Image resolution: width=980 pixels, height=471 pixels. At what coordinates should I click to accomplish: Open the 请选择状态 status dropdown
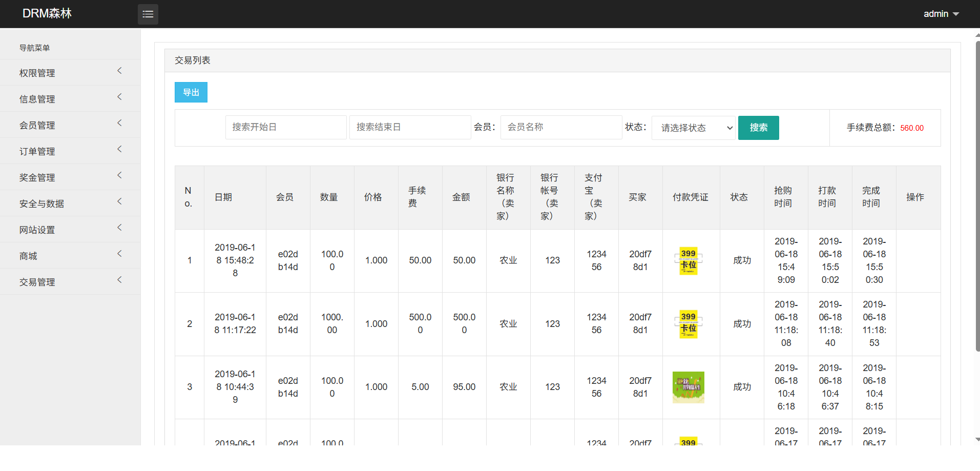[694, 128]
